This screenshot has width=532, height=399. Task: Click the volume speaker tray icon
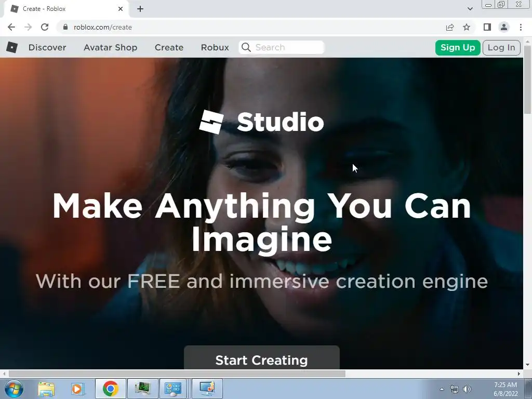[467, 389]
